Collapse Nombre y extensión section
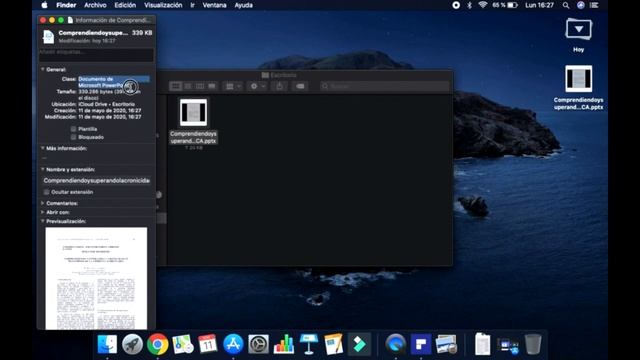Viewport: 640px width, 360px height. point(42,169)
